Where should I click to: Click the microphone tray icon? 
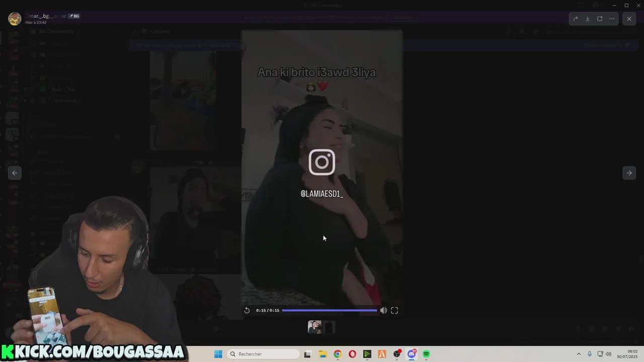(590, 354)
